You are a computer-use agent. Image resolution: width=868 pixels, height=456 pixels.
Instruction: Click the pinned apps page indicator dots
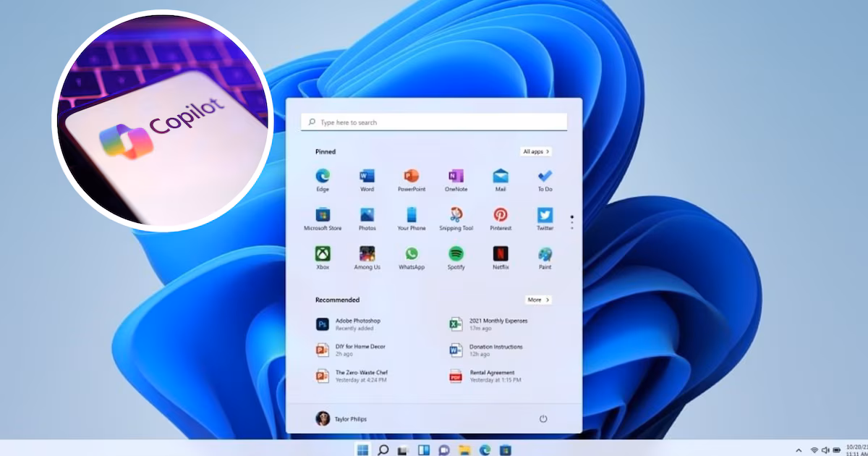pos(572,222)
